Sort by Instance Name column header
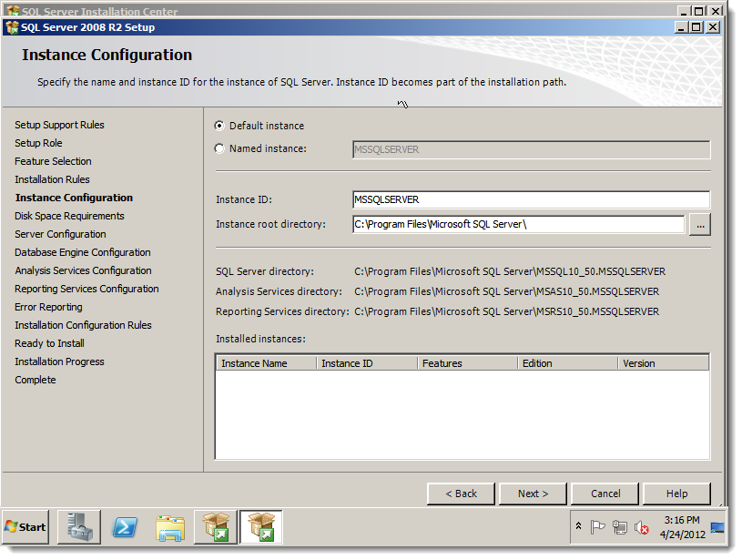Screen dimensions: 742x560 (267, 363)
